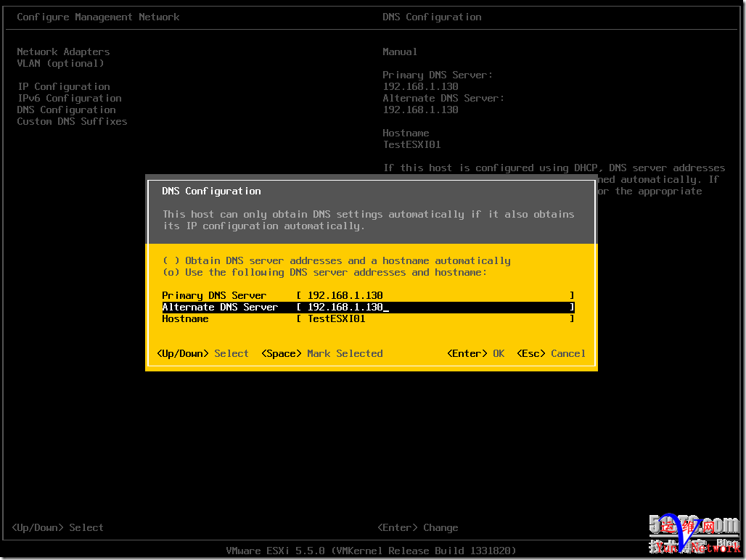Open Custom DNS Suffixes menu item
746x560 pixels.
pos(73,121)
